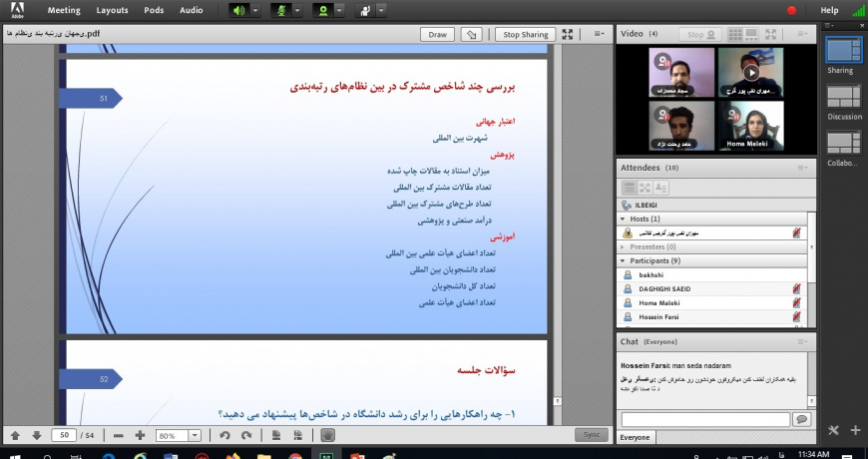Screen dimensions: 868x459
Task: Select participant Hossein Farsi
Action: click(712, 317)
